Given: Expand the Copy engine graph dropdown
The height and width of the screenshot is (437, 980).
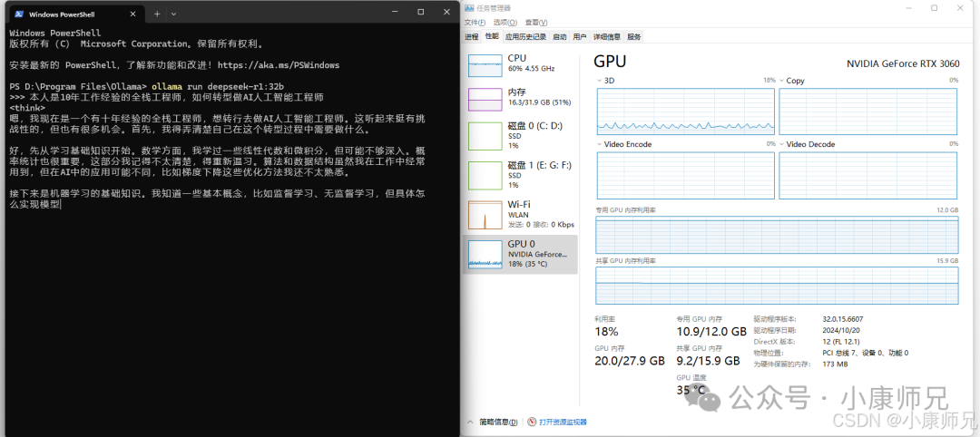Looking at the screenshot, I should click(782, 81).
